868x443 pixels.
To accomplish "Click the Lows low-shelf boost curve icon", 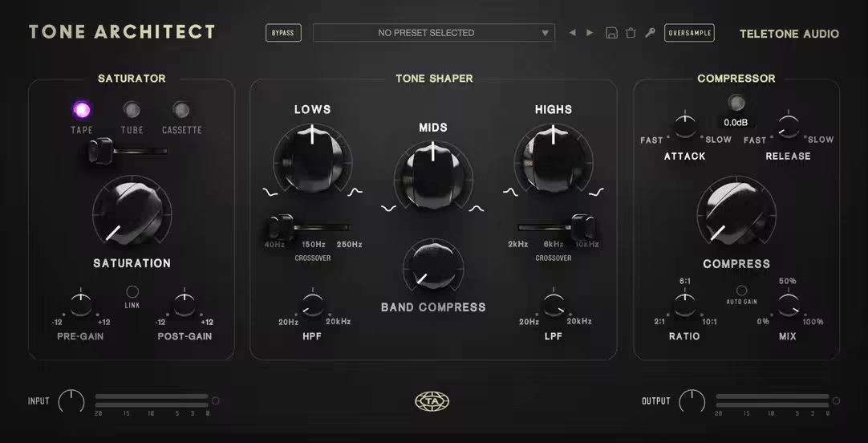I will (355, 192).
